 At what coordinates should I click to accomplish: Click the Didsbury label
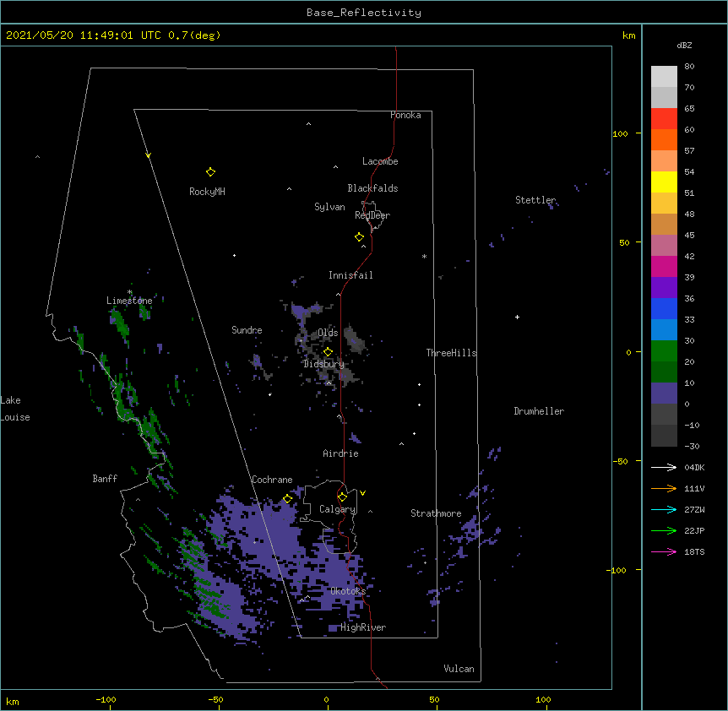tap(323, 364)
